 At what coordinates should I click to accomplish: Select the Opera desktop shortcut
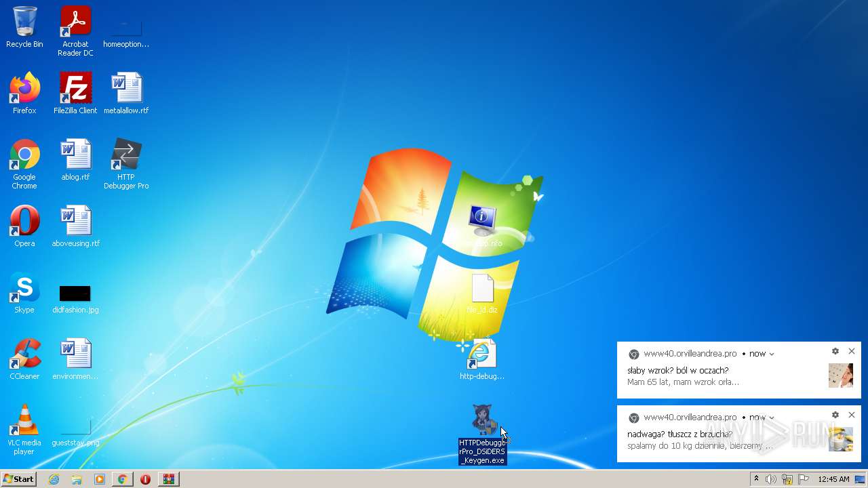pyautogui.click(x=24, y=226)
